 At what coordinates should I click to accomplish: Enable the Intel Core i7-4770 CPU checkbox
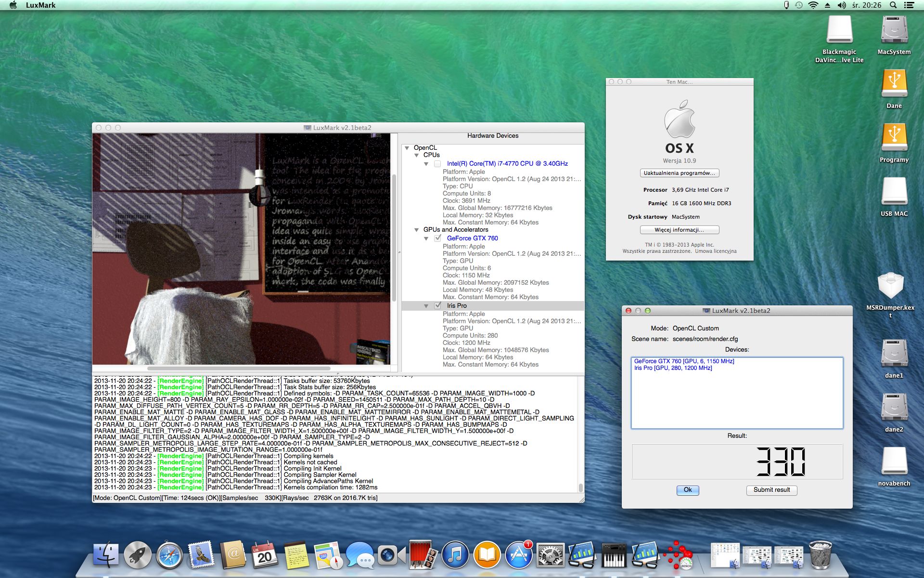(437, 164)
